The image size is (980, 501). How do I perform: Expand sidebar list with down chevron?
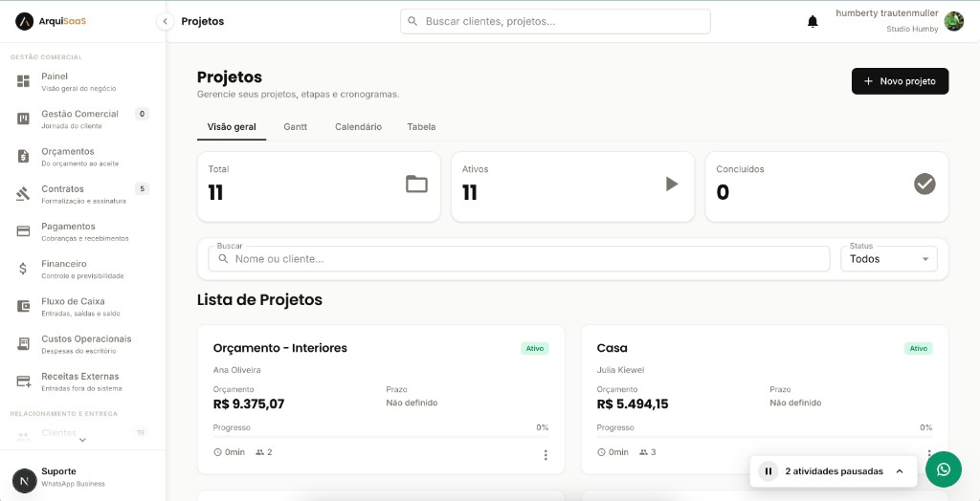point(82,440)
